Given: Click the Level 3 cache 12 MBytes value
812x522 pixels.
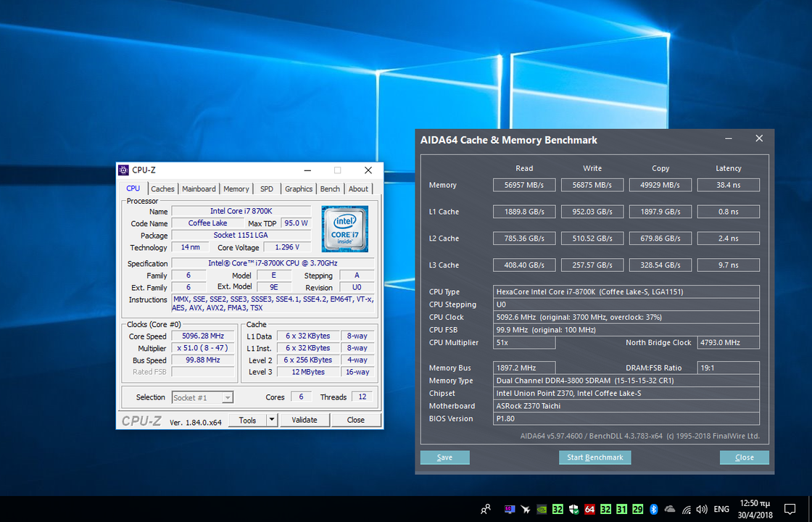Looking at the screenshot, I should (308, 372).
